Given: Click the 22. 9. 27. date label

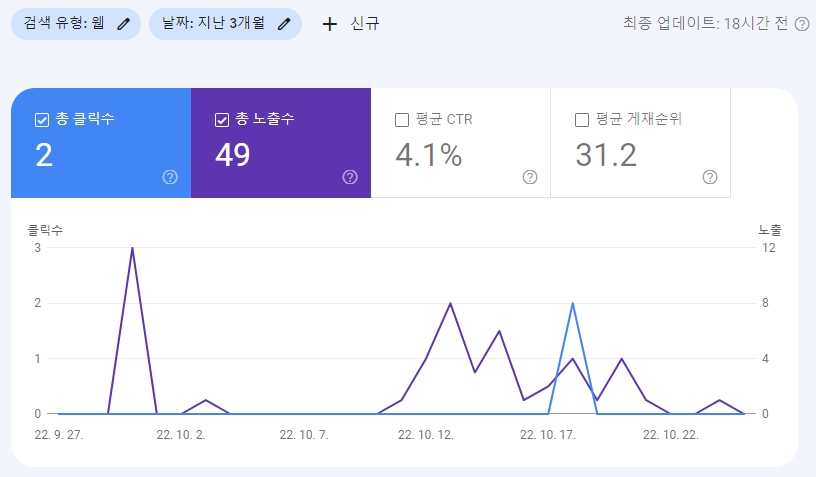Looking at the screenshot, I should coord(59,435).
